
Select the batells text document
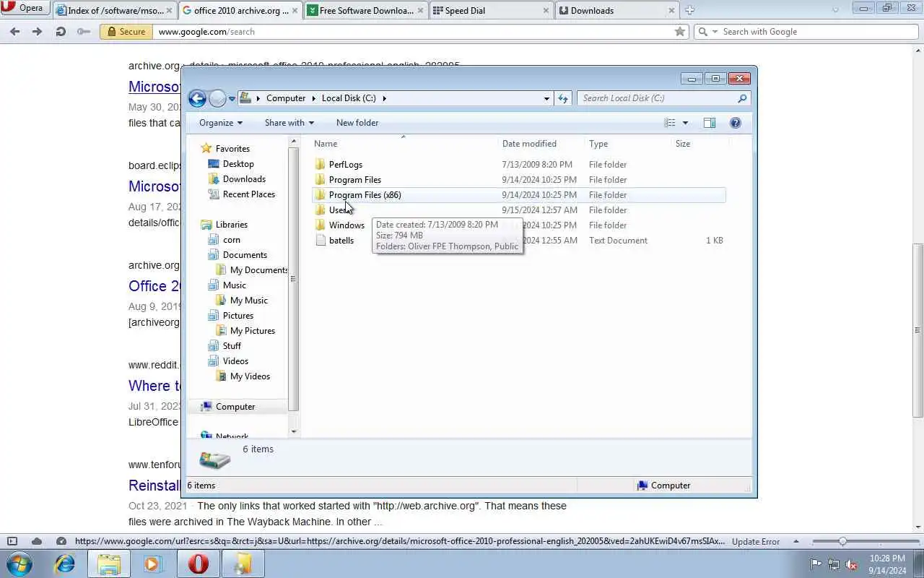click(x=341, y=241)
